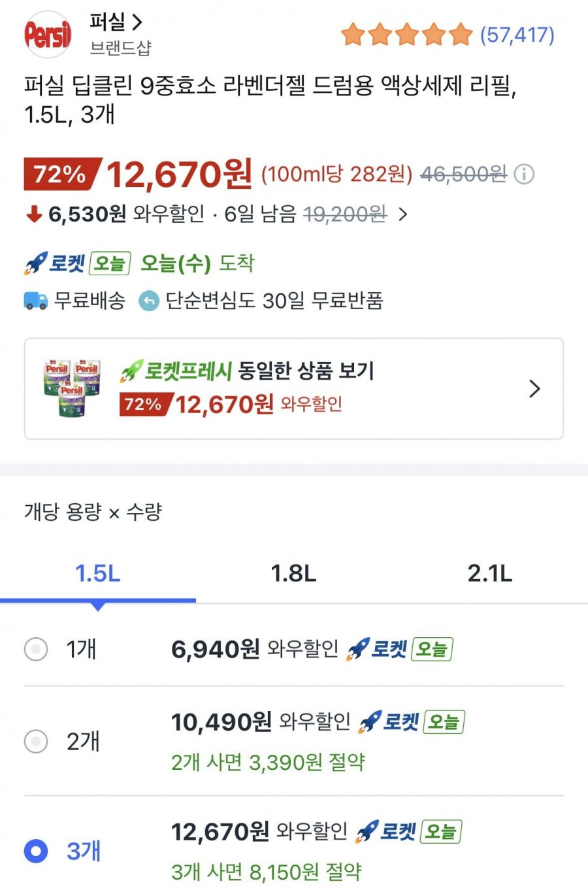Expand the 와우할인 price history chevron
Screen dimensions: 588x894
pos(402,214)
